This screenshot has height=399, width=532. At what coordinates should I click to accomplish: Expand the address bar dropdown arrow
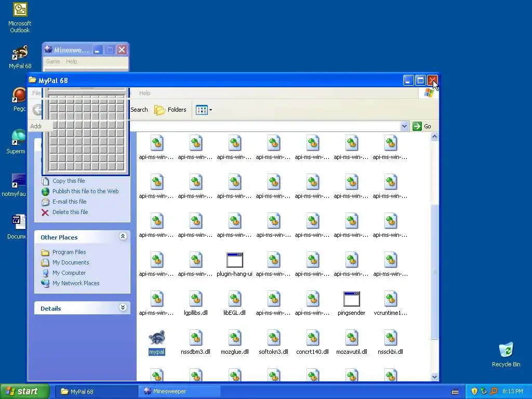404,126
